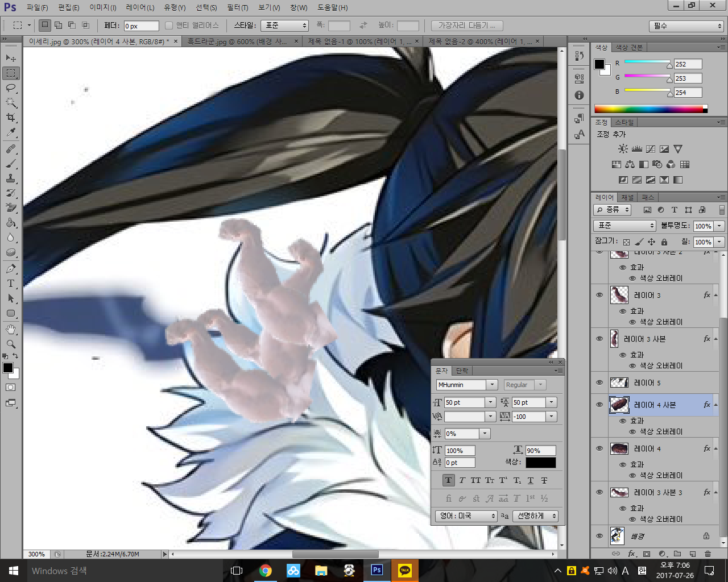This screenshot has height=582, width=728.
Task: Hide the 레이어 5 layer
Action: pyautogui.click(x=599, y=383)
